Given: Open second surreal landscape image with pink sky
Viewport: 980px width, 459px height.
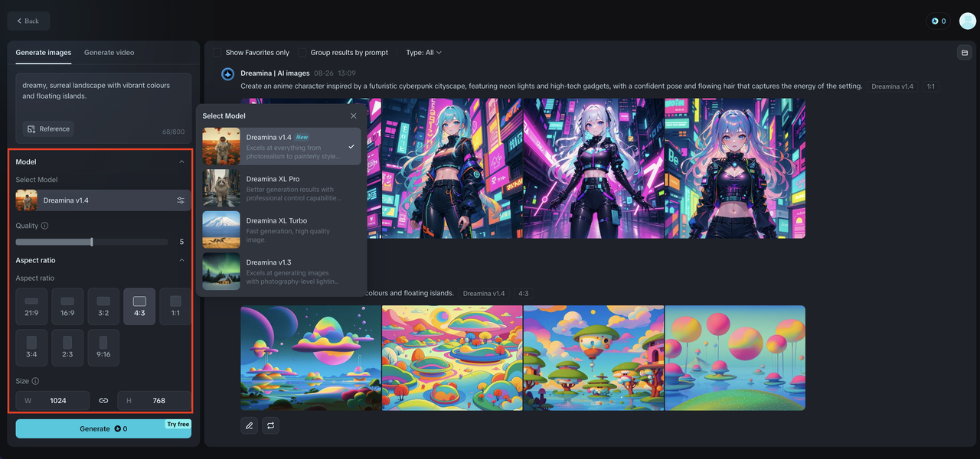Looking at the screenshot, I should [452, 358].
